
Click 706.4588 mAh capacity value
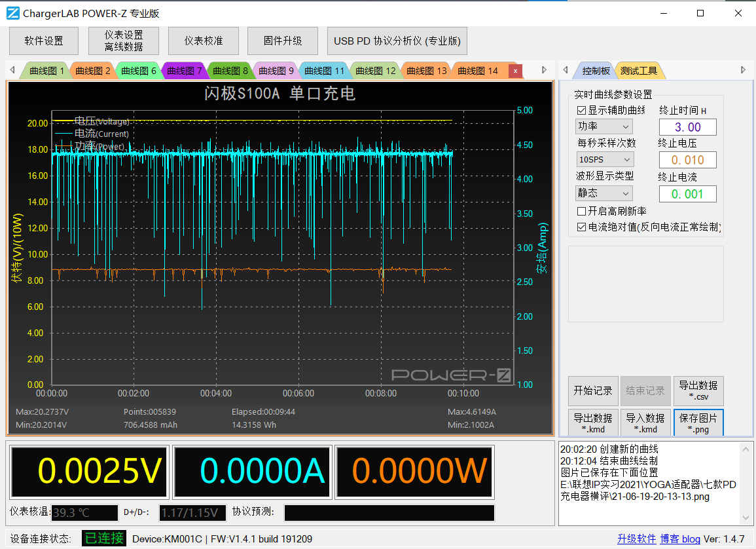(151, 425)
